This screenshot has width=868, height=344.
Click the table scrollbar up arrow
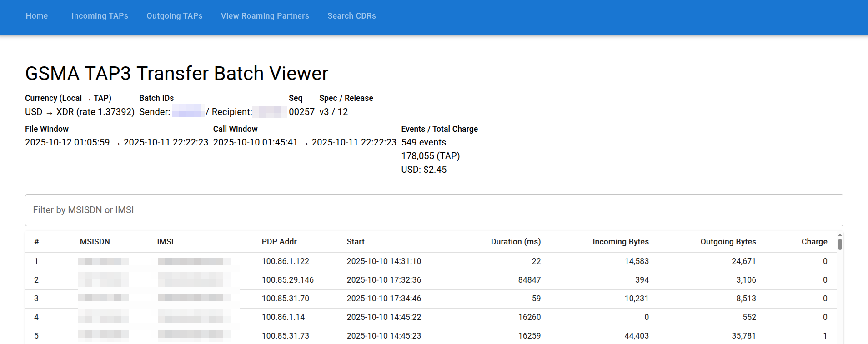[840, 235]
